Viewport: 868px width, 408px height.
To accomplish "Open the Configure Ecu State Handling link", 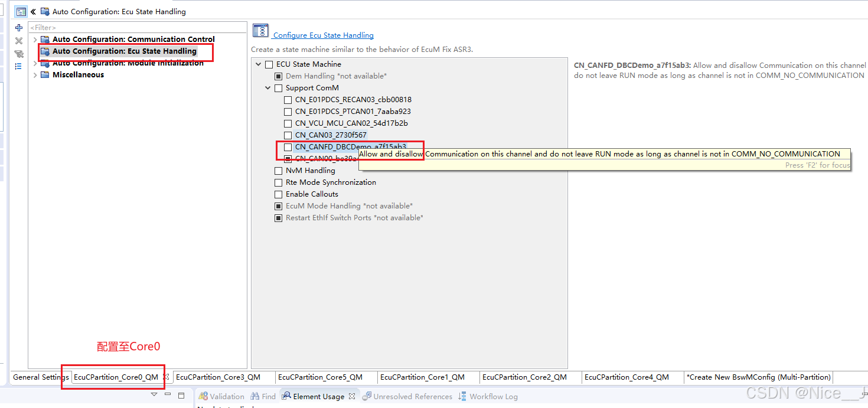I will point(323,35).
